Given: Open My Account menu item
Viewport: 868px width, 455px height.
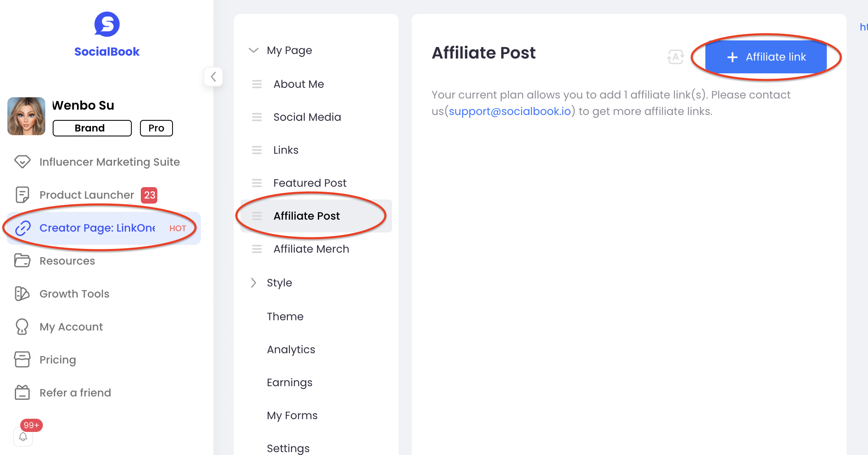Looking at the screenshot, I should point(104,327).
